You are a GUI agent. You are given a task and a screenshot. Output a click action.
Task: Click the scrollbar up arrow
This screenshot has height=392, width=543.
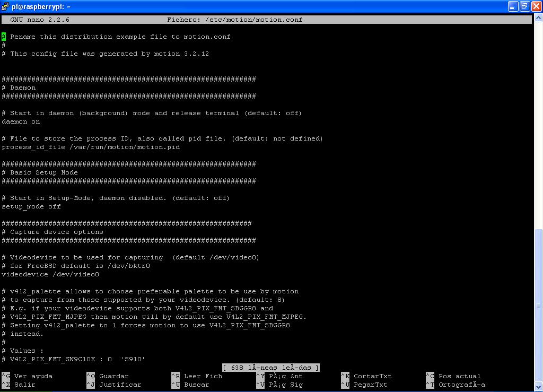(538, 18)
